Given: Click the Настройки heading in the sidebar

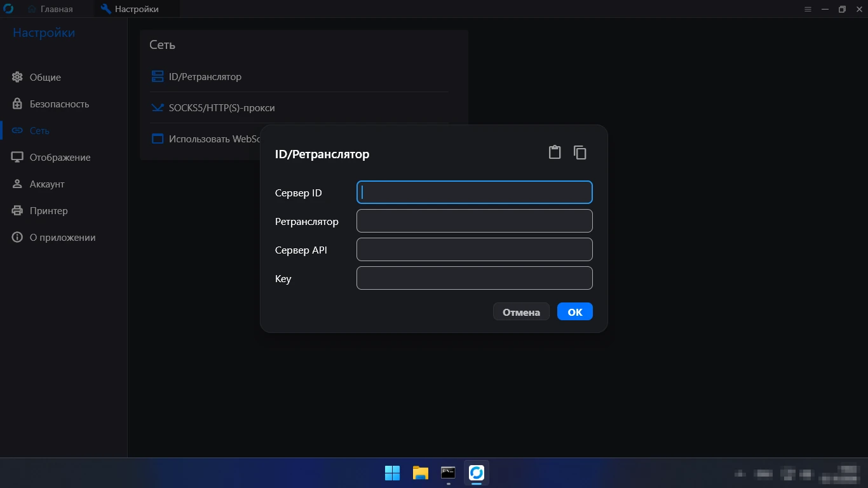Looking at the screenshot, I should [x=44, y=33].
